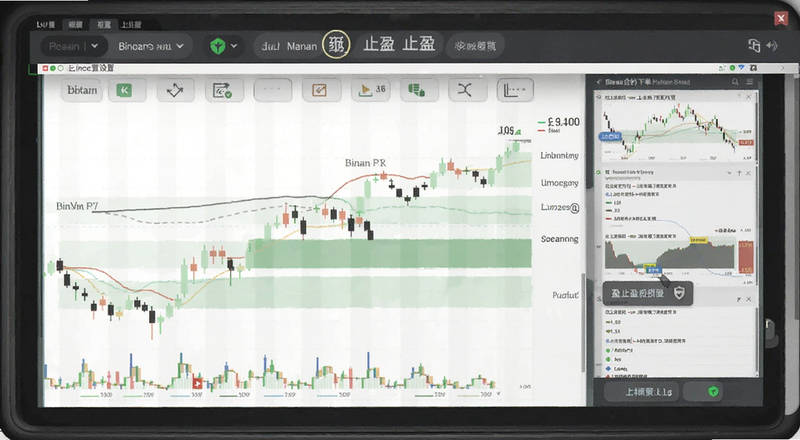Close the lower right-panel card
The width and height of the screenshot is (800, 440).
pos(748,299)
